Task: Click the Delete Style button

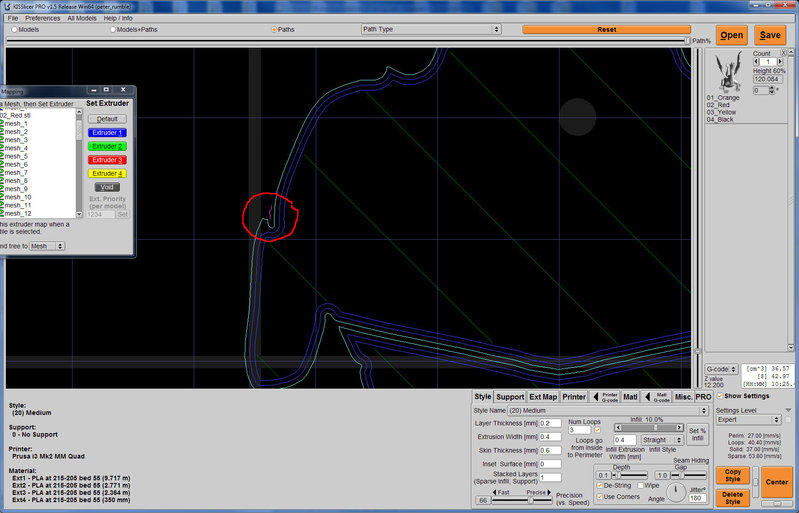Action: 733,498
